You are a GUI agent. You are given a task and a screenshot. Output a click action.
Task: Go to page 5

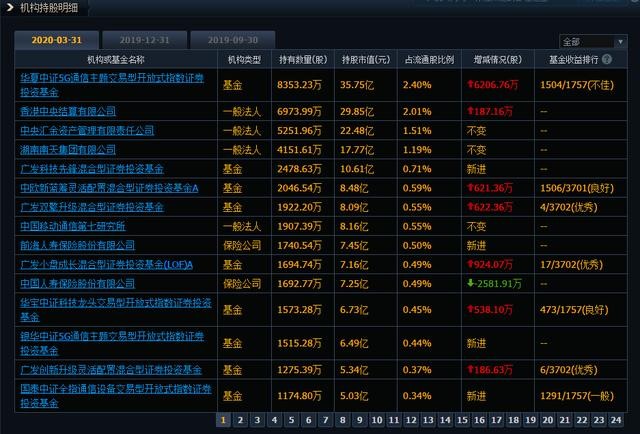click(291, 420)
